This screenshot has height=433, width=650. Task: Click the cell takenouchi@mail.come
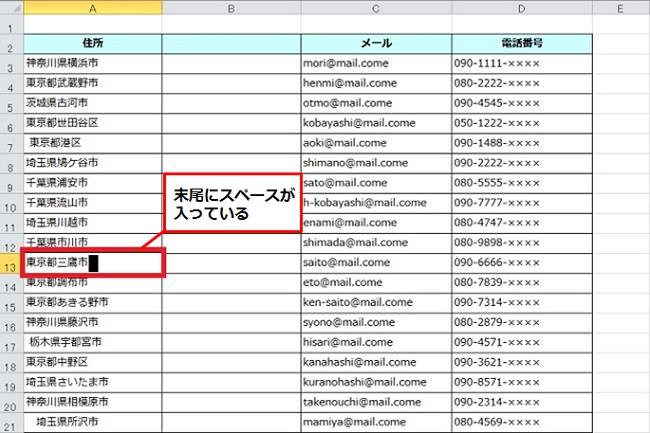pos(376,402)
